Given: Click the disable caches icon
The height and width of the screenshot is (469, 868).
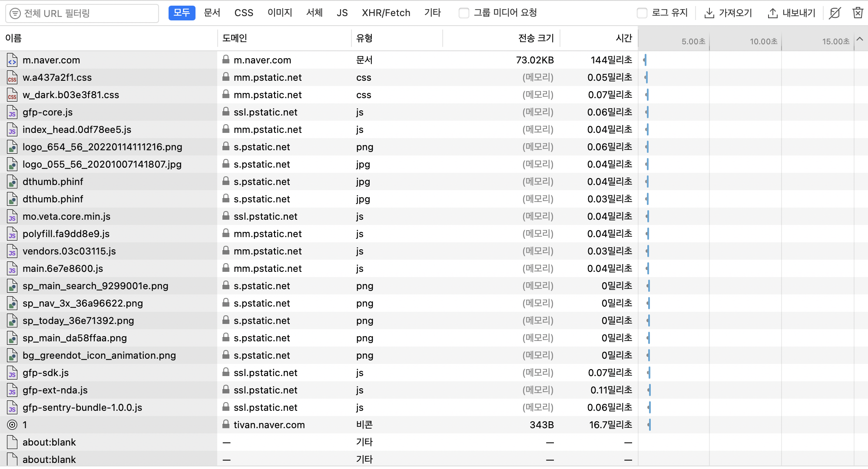Looking at the screenshot, I should pos(835,13).
